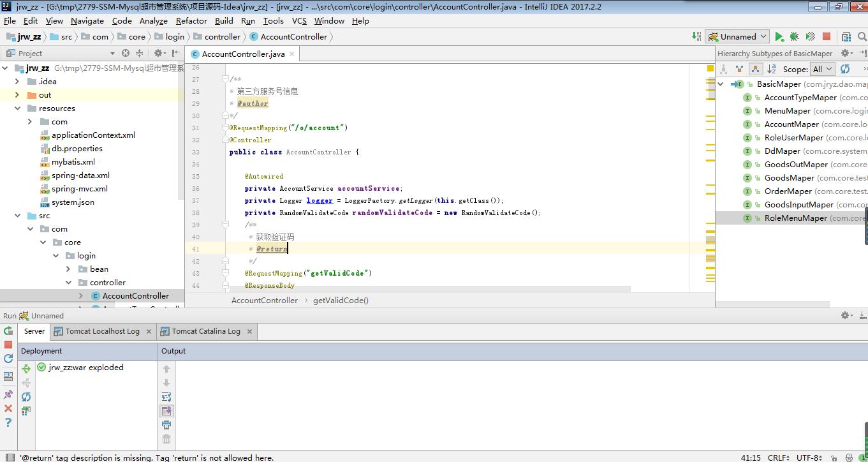Toggle soft-wrap in Output panel
This screenshot has width=868, height=462.
[166, 397]
